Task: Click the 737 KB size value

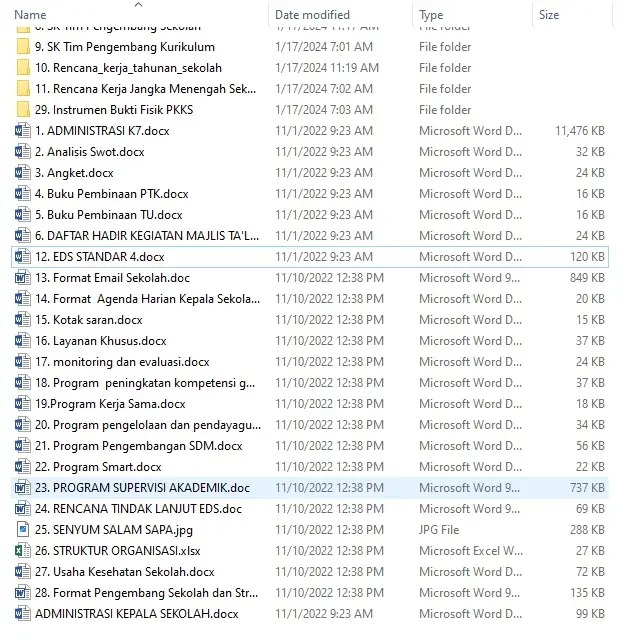Action: [587, 488]
